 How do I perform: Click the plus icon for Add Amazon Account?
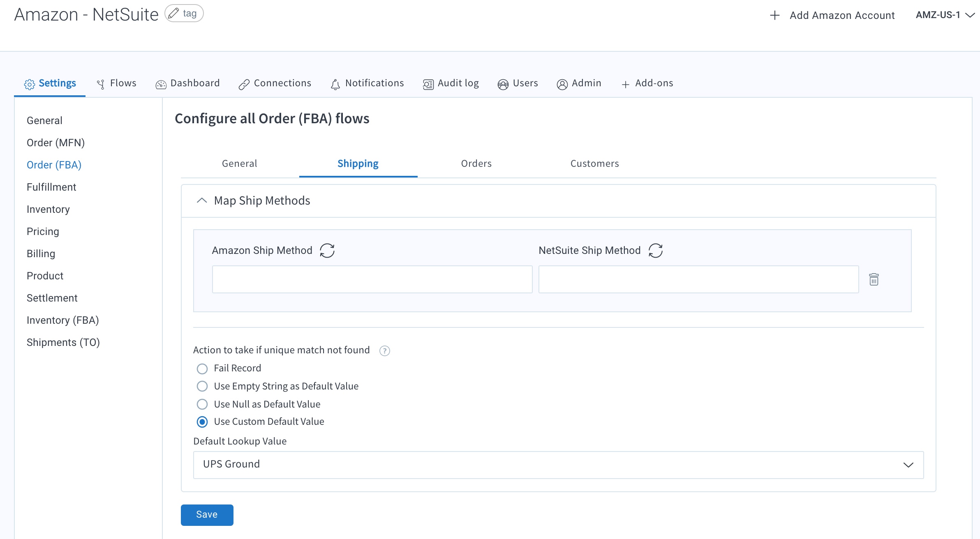point(775,15)
